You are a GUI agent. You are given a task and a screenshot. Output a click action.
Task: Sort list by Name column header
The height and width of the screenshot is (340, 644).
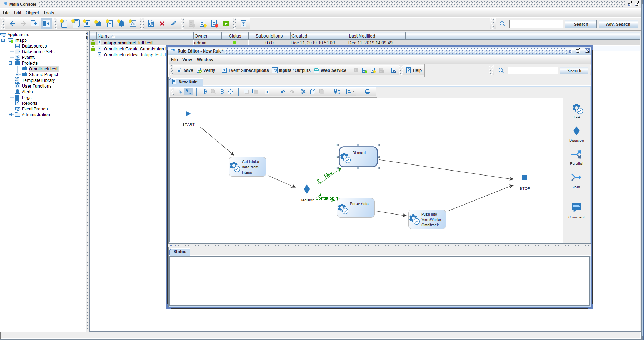point(145,36)
